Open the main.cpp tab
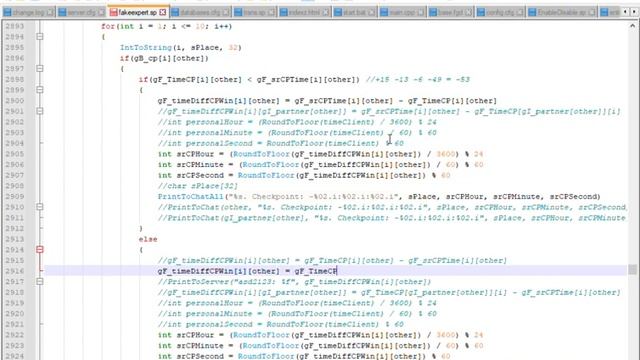The height and width of the screenshot is (360, 640). point(402,12)
